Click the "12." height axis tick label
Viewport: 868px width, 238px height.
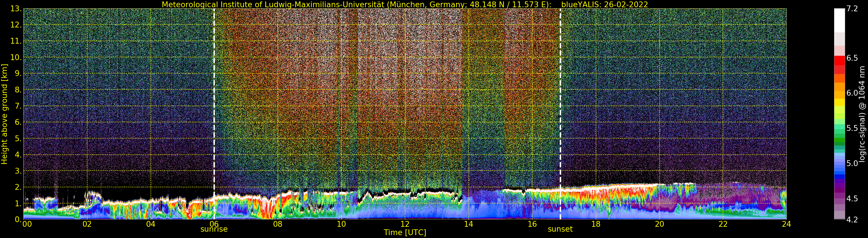point(16,25)
